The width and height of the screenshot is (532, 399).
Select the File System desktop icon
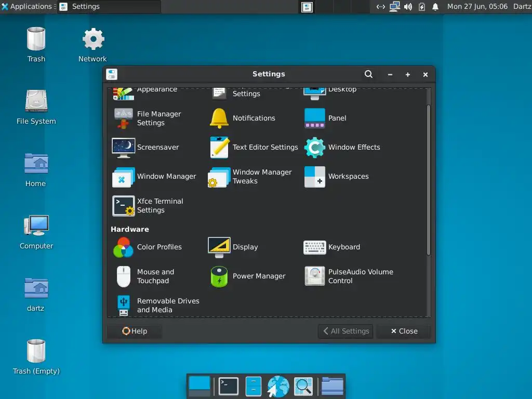click(x=36, y=107)
